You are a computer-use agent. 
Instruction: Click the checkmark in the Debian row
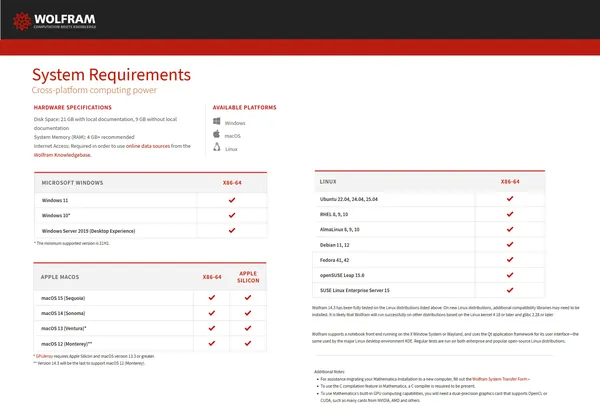tap(510, 244)
